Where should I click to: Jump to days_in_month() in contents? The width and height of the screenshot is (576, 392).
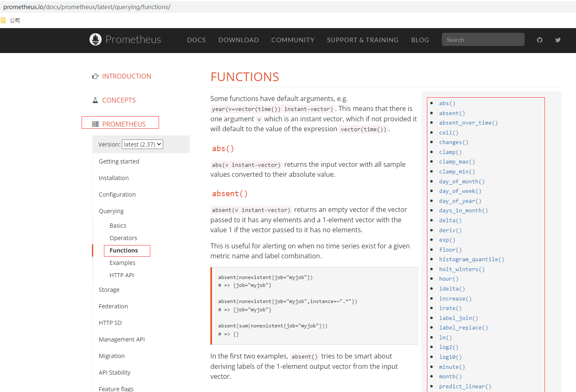coord(464,211)
